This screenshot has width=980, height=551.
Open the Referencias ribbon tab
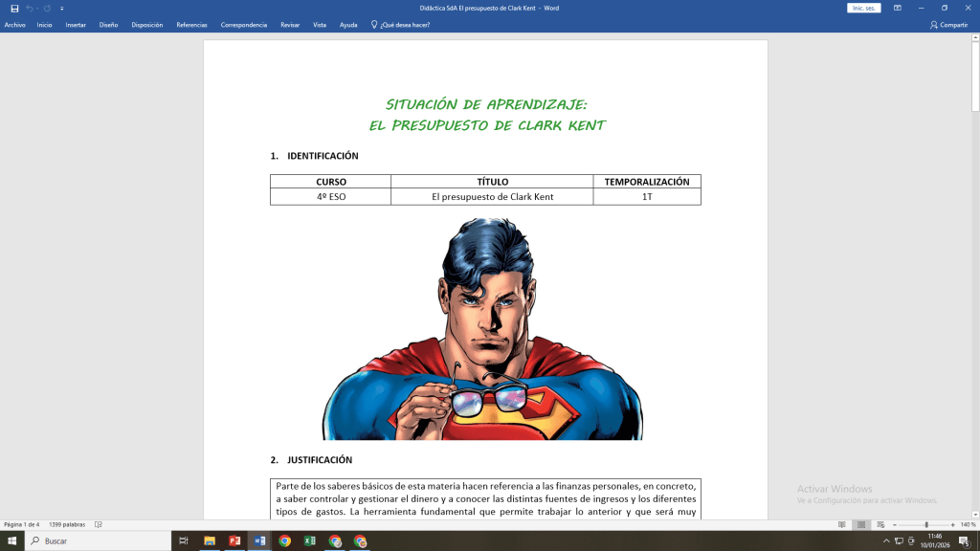[191, 25]
